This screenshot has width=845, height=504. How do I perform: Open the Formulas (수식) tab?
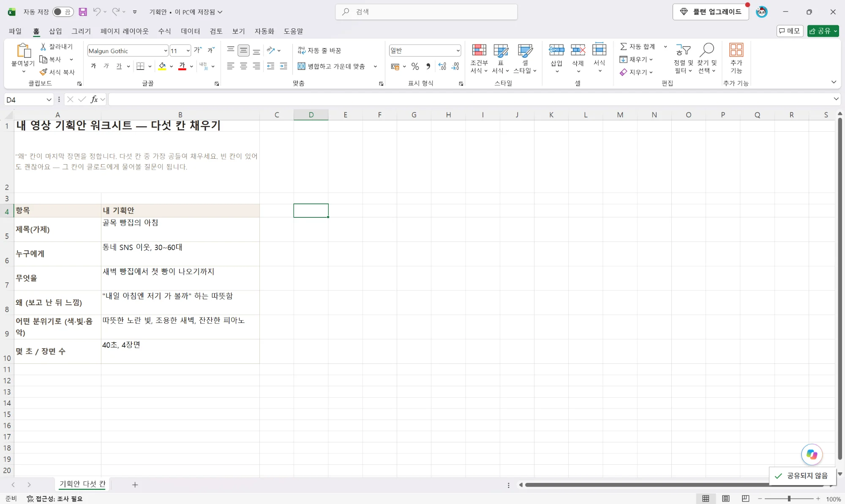[x=164, y=31]
